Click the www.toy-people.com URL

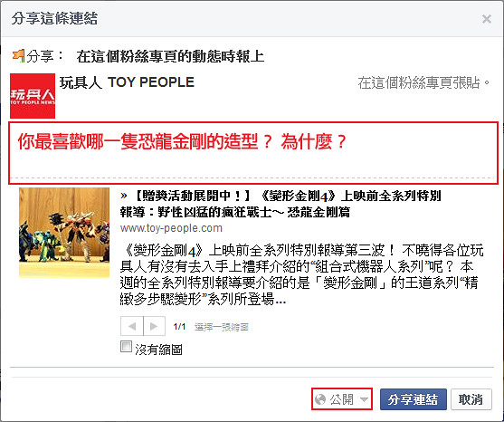(x=171, y=228)
